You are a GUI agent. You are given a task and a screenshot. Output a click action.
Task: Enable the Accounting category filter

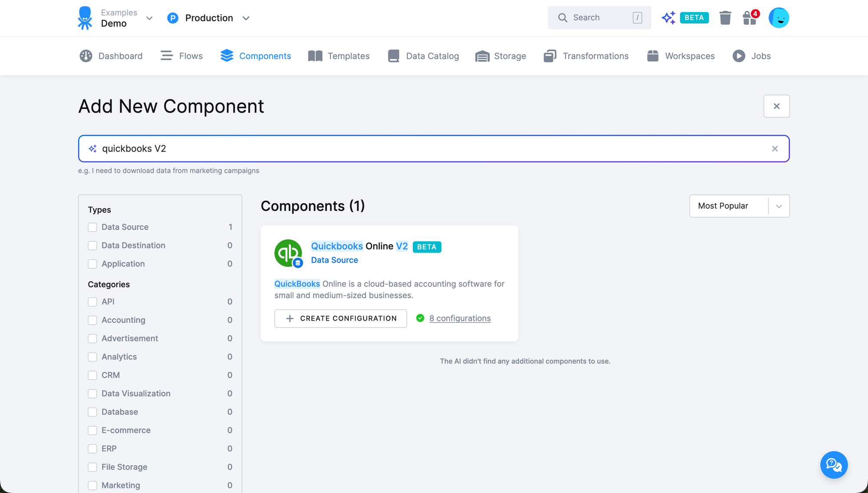(92, 320)
